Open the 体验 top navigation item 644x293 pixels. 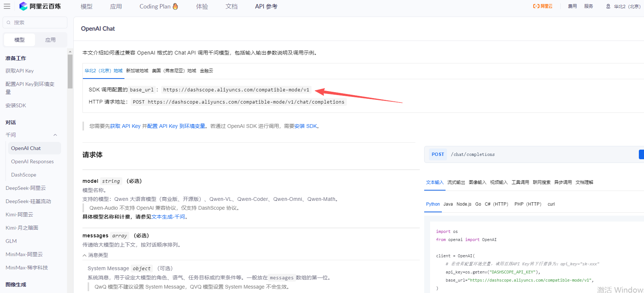pos(202,6)
